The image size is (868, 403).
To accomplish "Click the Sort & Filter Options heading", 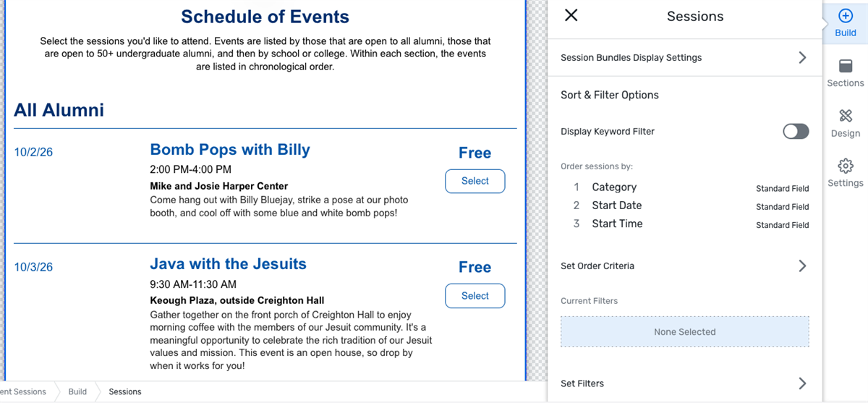I will click(610, 95).
